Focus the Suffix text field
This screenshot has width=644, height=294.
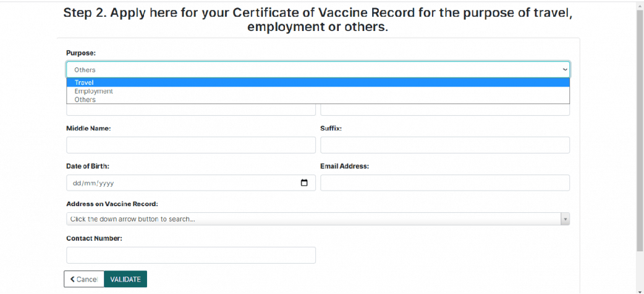tap(444, 145)
